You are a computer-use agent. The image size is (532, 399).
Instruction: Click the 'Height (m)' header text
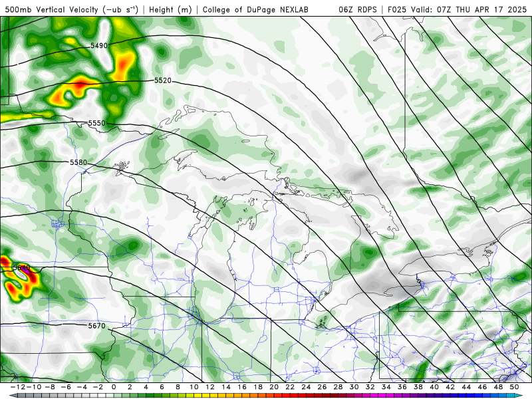point(170,9)
